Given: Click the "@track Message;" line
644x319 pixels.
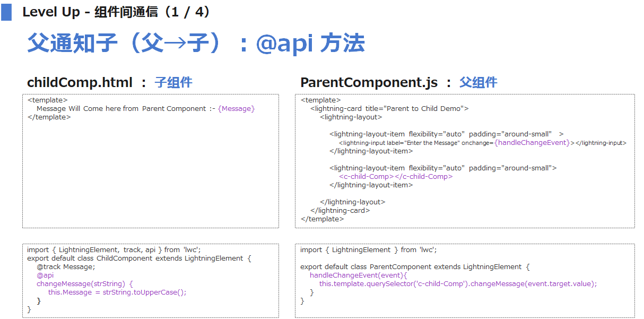Looking at the screenshot, I should [x=66, y=267].
